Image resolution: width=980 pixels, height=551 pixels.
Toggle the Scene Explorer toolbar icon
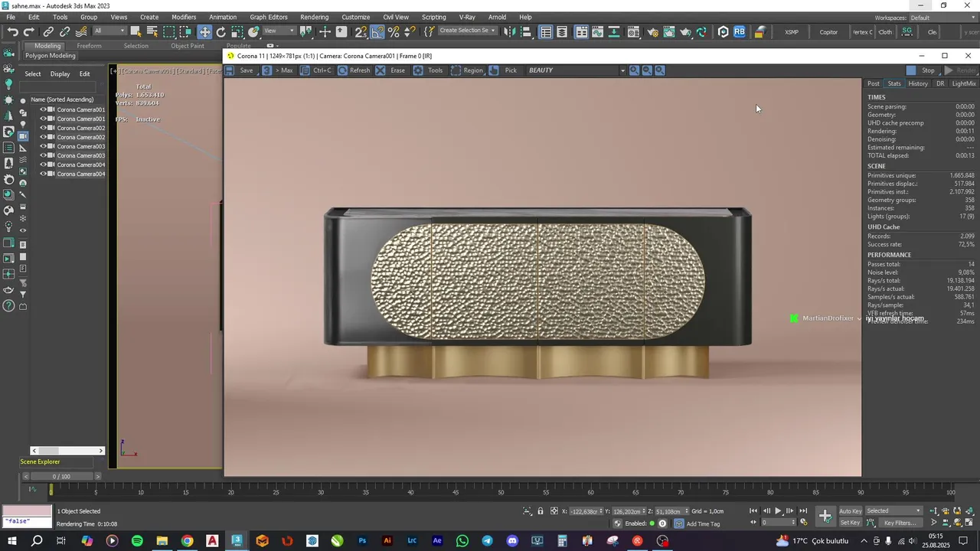pos(546,31)
